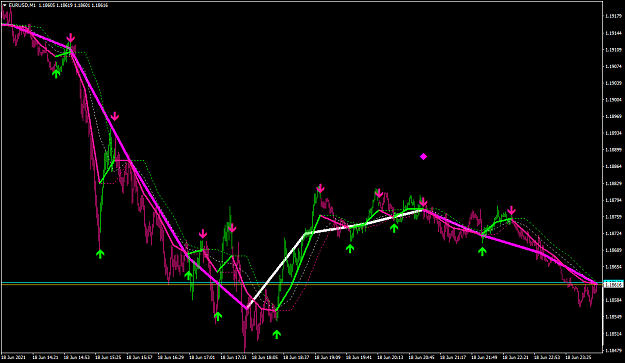
Task: Select the pink sell arrow near 15:25
Action: [x=115, y=116]
